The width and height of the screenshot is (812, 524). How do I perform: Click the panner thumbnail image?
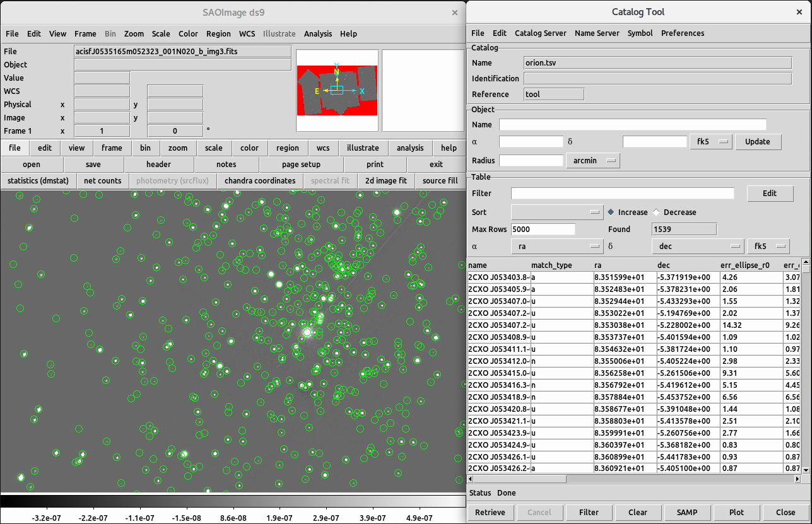[x=337, y=91]
